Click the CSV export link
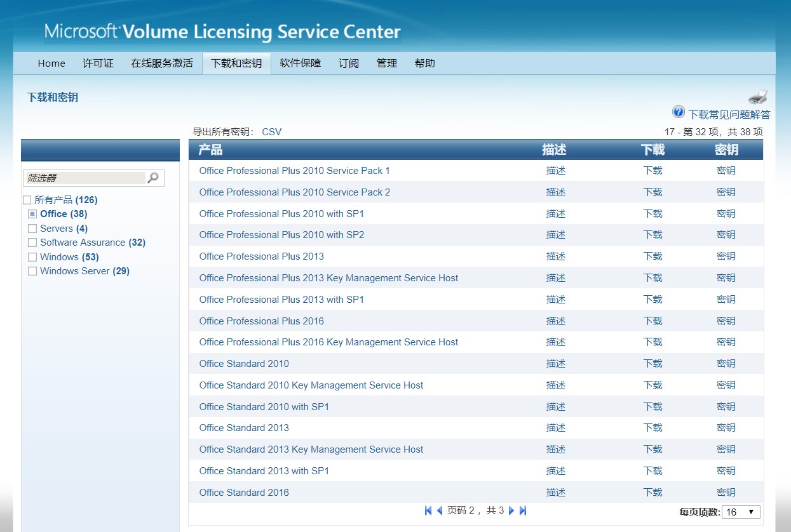This screenshot has height=532, width=791. [x=271, y=132]
